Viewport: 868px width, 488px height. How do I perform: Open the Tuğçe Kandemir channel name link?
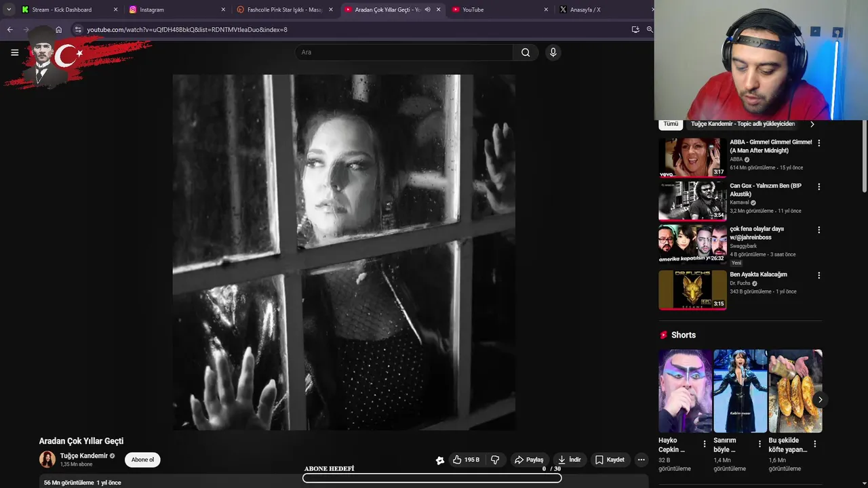click(x=83, y=455)
